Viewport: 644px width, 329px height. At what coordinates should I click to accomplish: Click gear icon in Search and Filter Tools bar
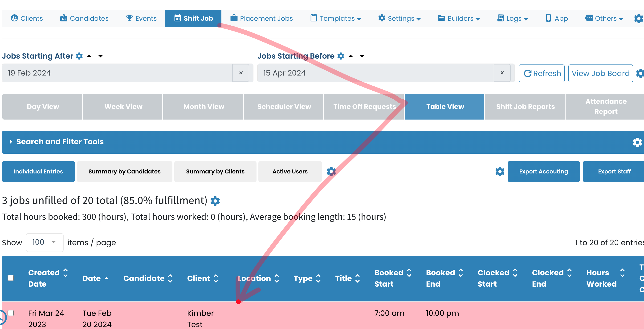[637, 142]
